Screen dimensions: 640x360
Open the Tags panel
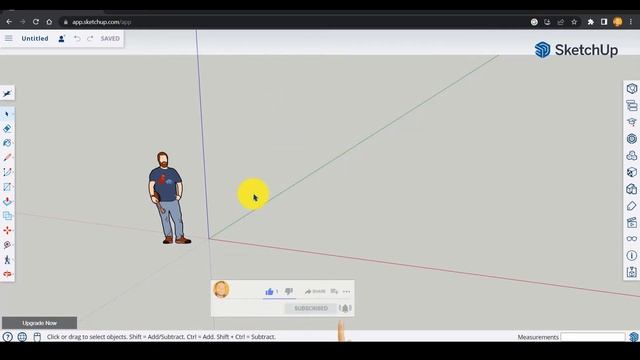tap(631, 206)
